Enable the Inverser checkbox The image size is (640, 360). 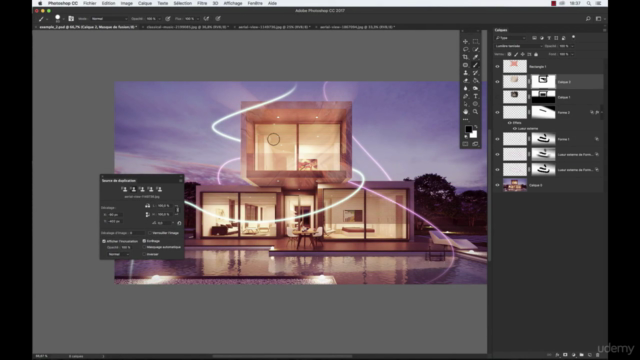click(144, 254)
